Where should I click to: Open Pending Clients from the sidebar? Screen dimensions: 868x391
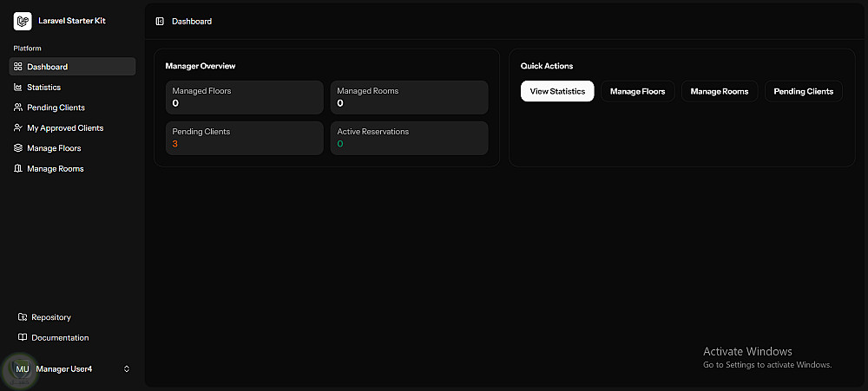[73, 108]
